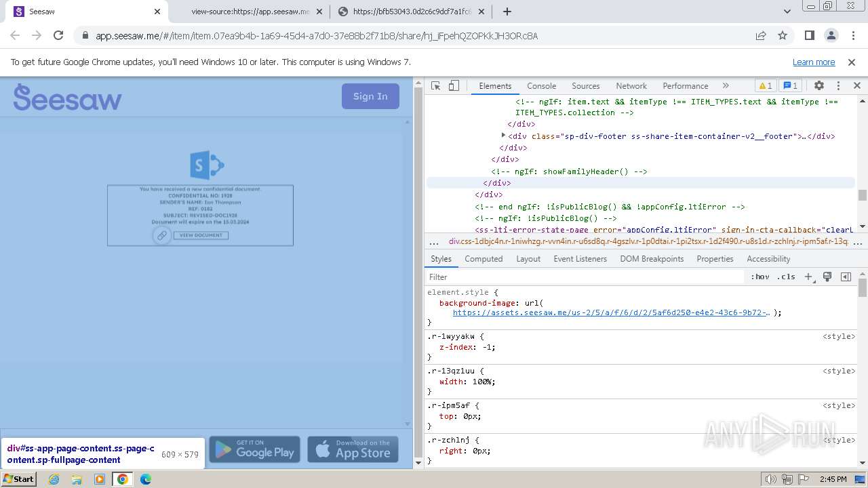Image resolution: width=868 pixels, height=488 pixels.
Task: Close the DevTools panel
Action: pyautogui.click(x=856, y=86)
